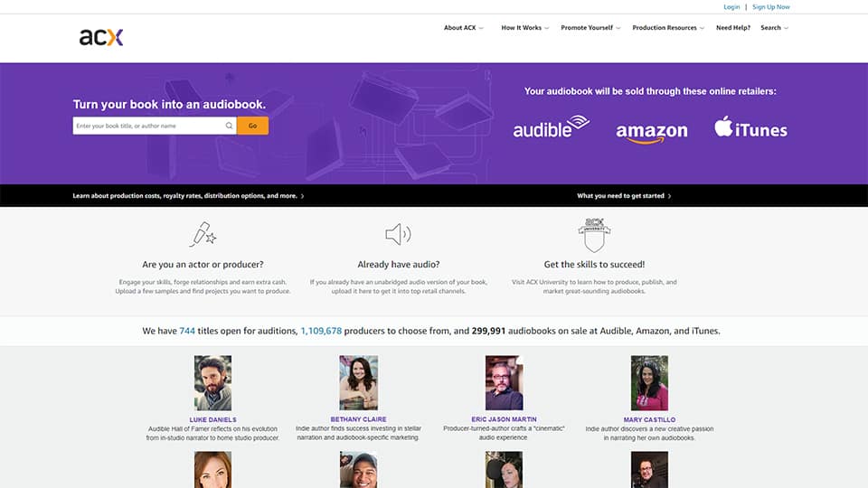Click 'Visit ACX University to learn how' text
The height and width of the screenshot is (488, 868).
pyautogui.click(x=594, y=286)
